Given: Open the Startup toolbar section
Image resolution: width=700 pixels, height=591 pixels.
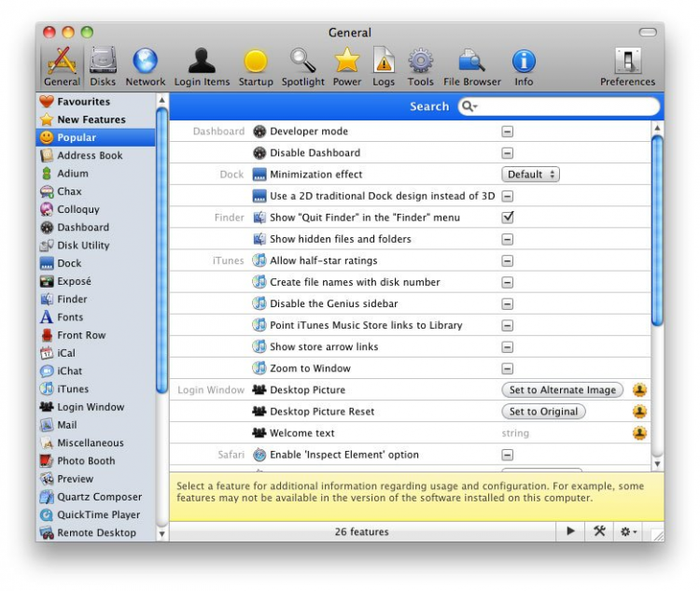Looking at the screenshot, I should tap(256, 66).
